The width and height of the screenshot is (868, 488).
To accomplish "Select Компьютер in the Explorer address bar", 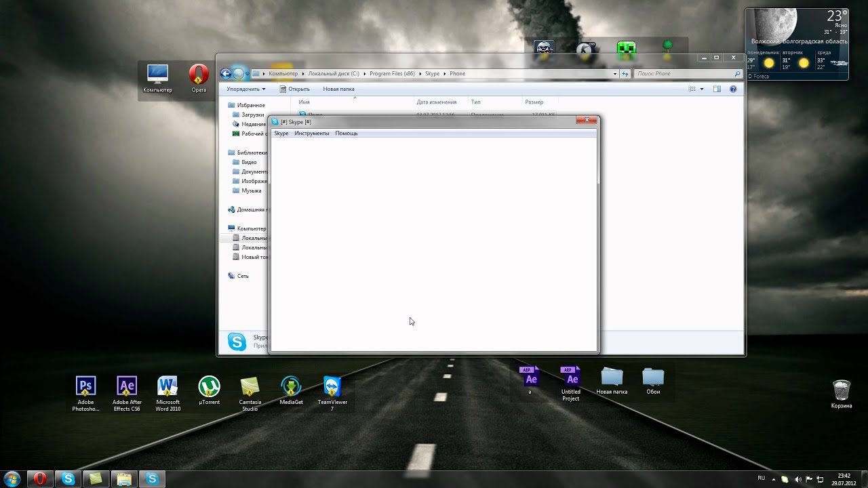I will (283, 73).
